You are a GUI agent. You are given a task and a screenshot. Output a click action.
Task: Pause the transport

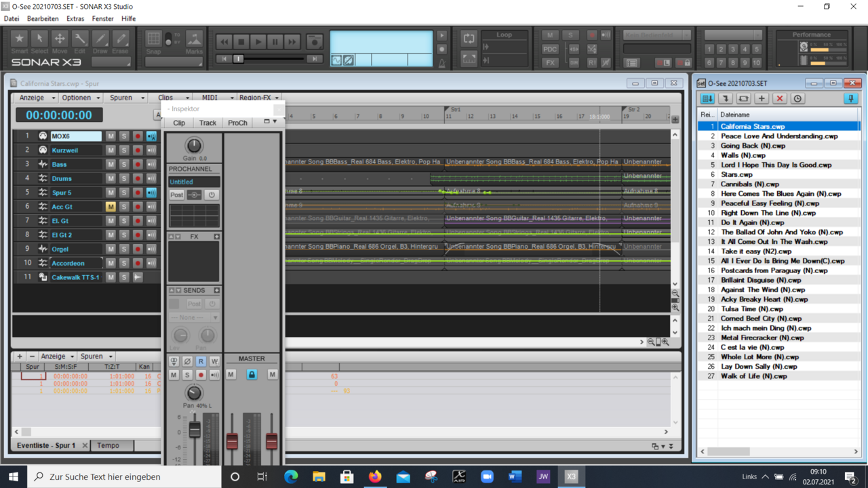pos(275,42)
